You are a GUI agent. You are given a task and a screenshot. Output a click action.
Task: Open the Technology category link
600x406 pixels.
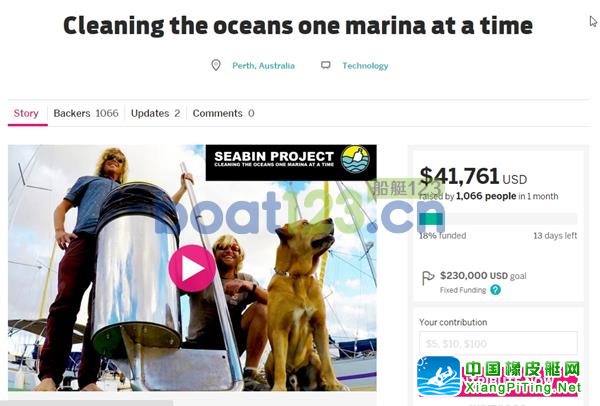click(365, 66)
